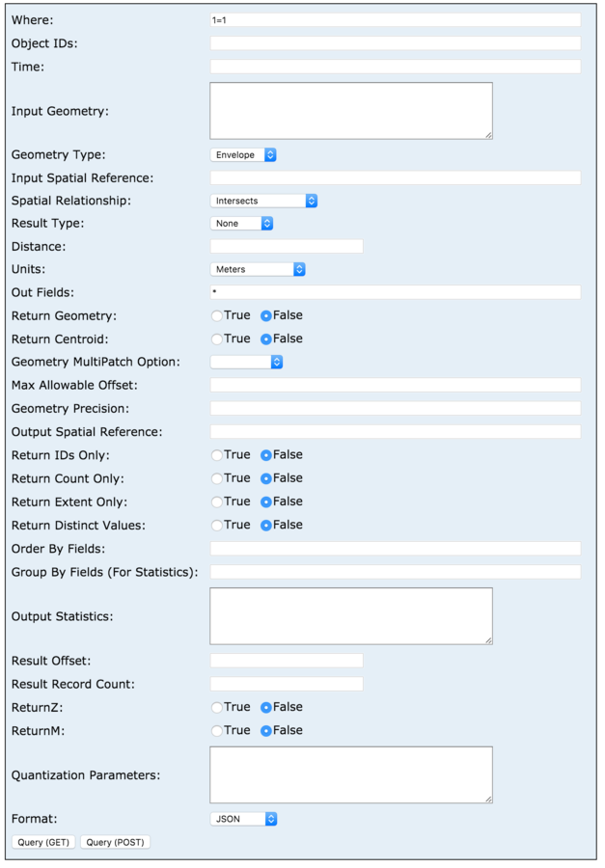Click the Distance input field
605x868 pixels.
(287, 246)
